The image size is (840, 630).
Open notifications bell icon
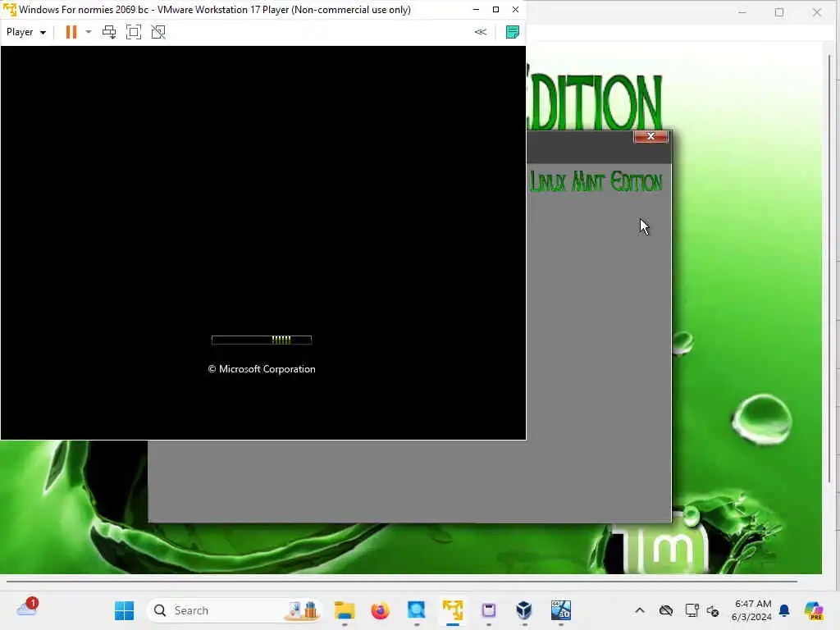[784, 610]
